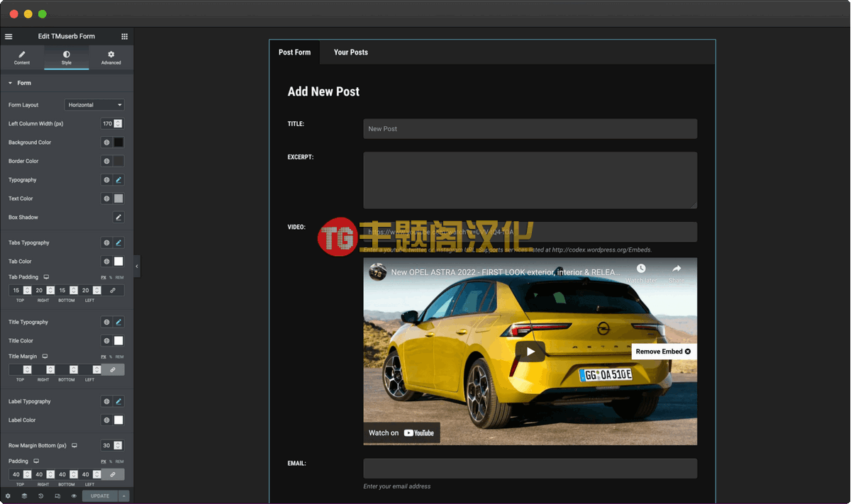Open the Elementor hamburger menu
The height and width of the screenshot is (504, 851).
pyautogui.click(x=9, y=36)
